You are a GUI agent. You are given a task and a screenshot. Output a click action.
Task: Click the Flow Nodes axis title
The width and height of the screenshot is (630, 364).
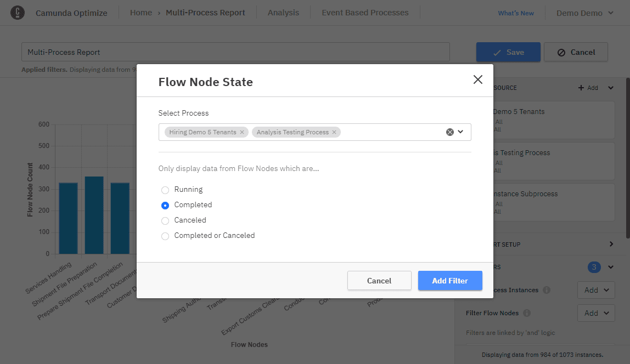tap(249, 345)
